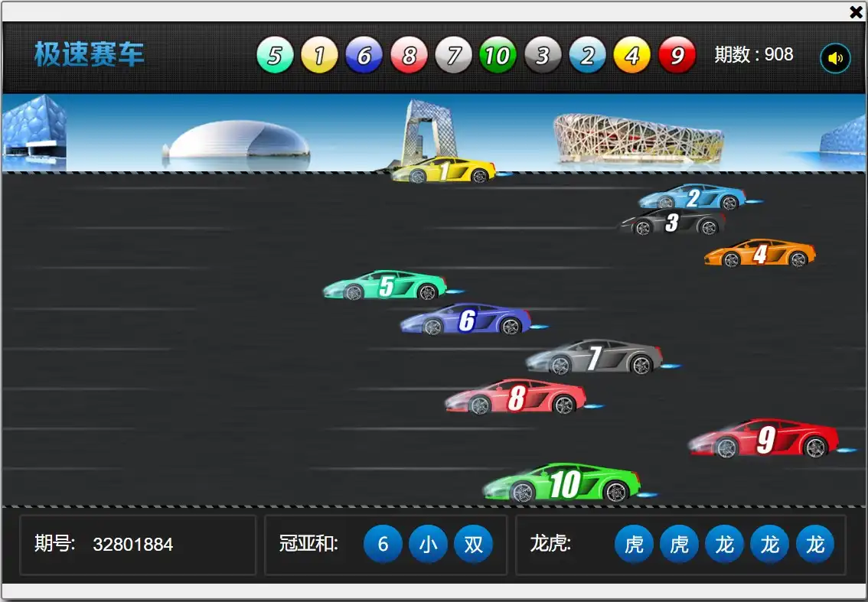Click the 极速赛车 title logo

click(90, 54)
